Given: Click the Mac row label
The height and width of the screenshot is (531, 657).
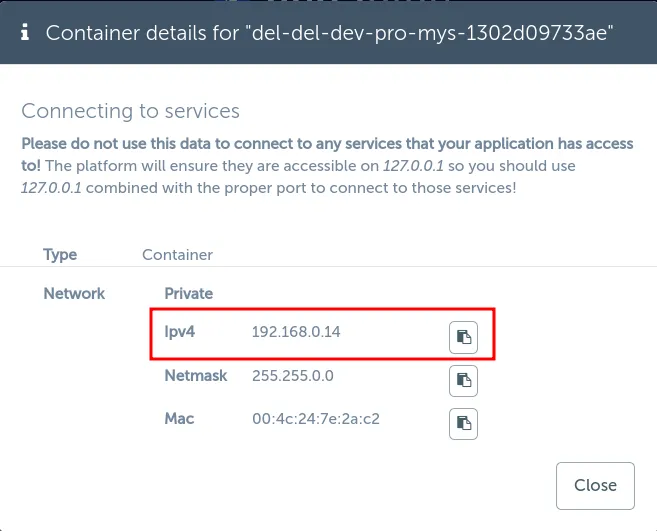Looking at the screenshot, I should pyautogui.click(x=178, y=419).
